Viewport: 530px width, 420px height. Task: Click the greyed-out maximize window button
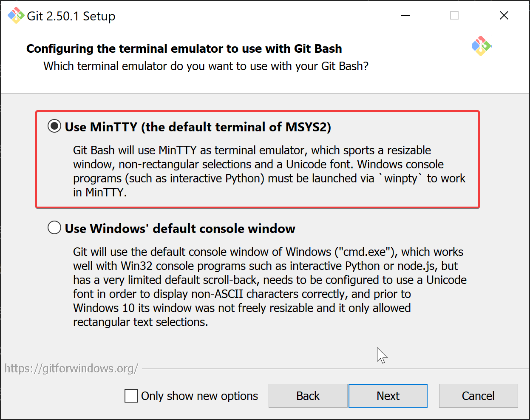[x=454, y=16]
